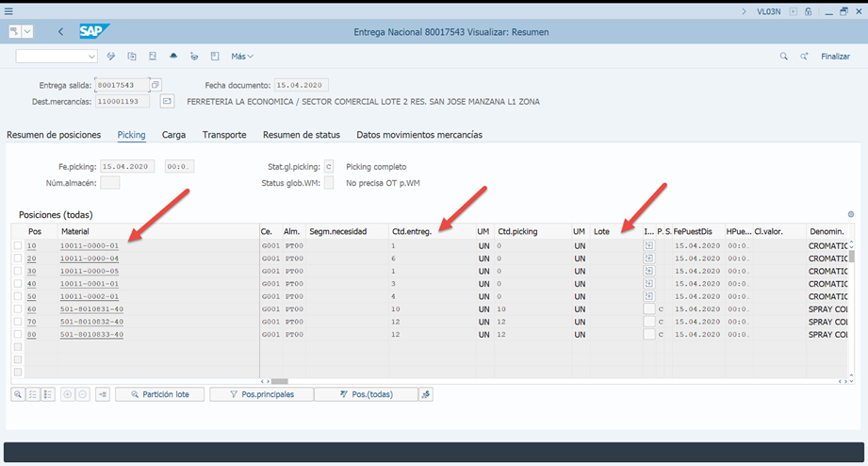Switch to the Carga tab
The height and width of the screenshot is (466, 868).
pyautogui.click(x=173, y=135)
